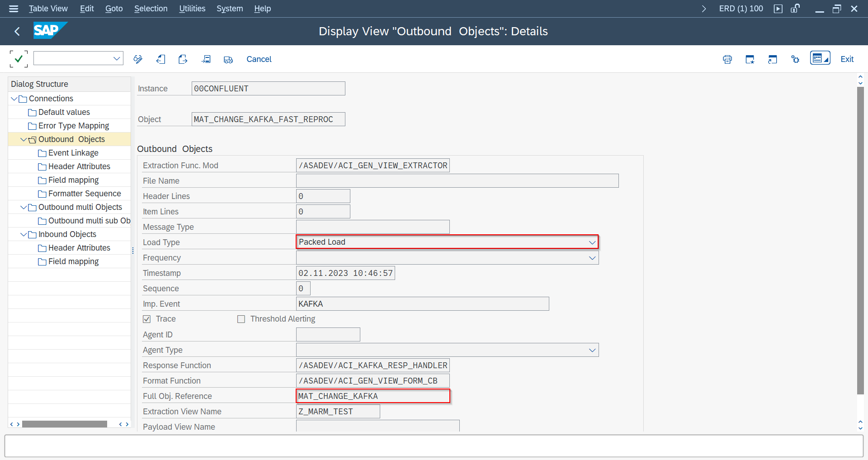868x460 pixels.
Task: Open the hamburger main menu icon
Action: tap(14, 9)
